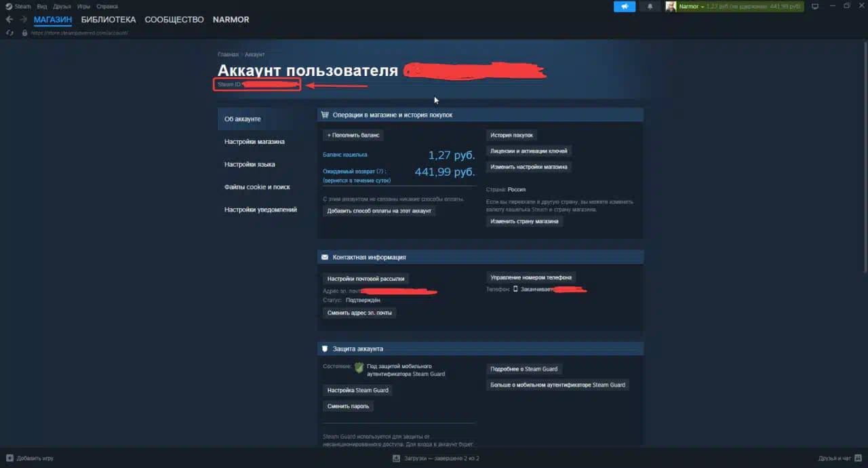Select Настройки языка in sidebar
This screenshot has width=868, height=468.
point(250,164)
